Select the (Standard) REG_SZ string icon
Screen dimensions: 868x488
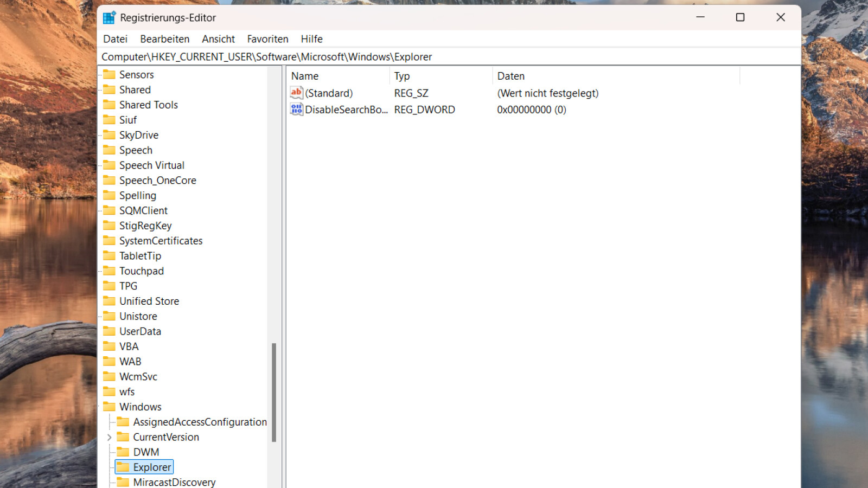pos(296,93)
